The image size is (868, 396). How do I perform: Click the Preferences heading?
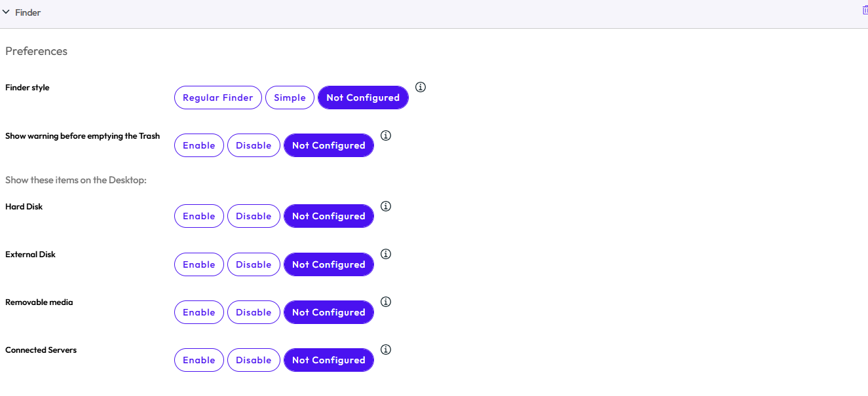[x=37, y=51]
